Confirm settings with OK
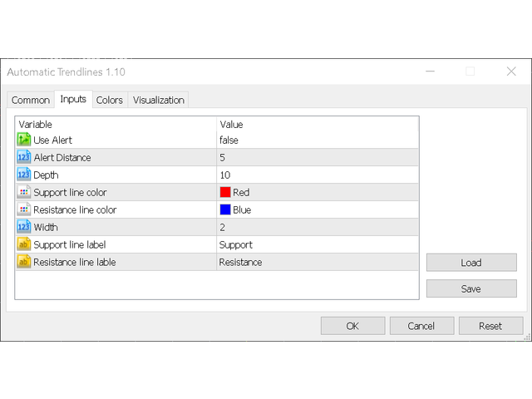This screenshot has height=399, width=532. tap(352, 326)
